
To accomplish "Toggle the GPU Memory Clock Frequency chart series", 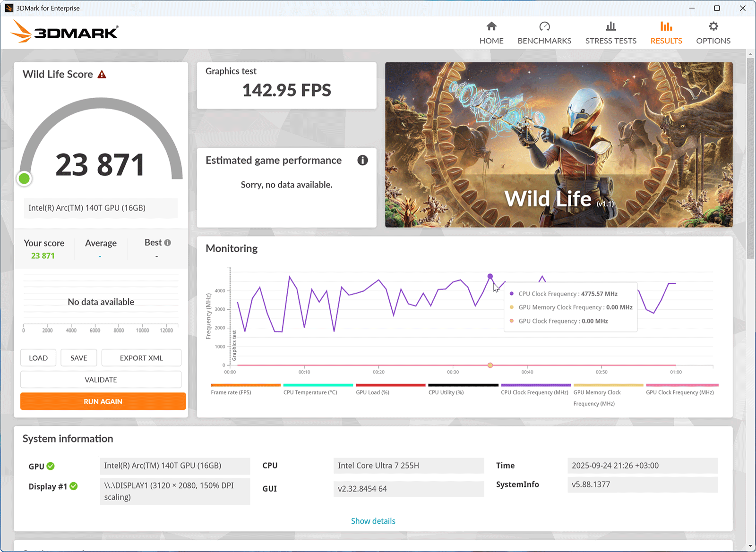I will (x=608, y=395).
